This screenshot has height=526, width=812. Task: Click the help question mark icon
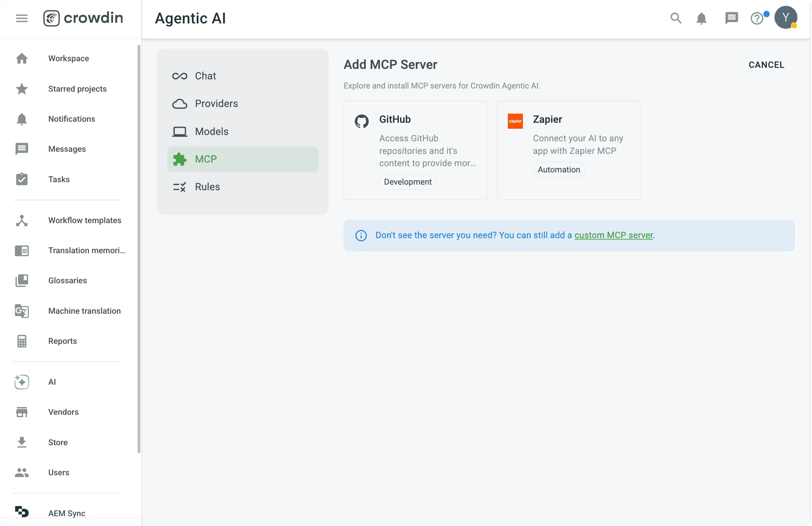[x=757, y=18]
